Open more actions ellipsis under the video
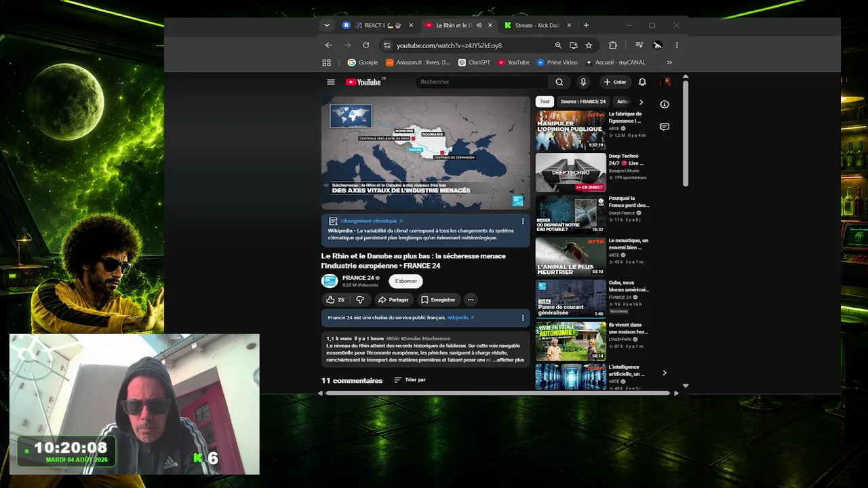The image size is (868, 488). pyautogui.click(x=471, y=300)
